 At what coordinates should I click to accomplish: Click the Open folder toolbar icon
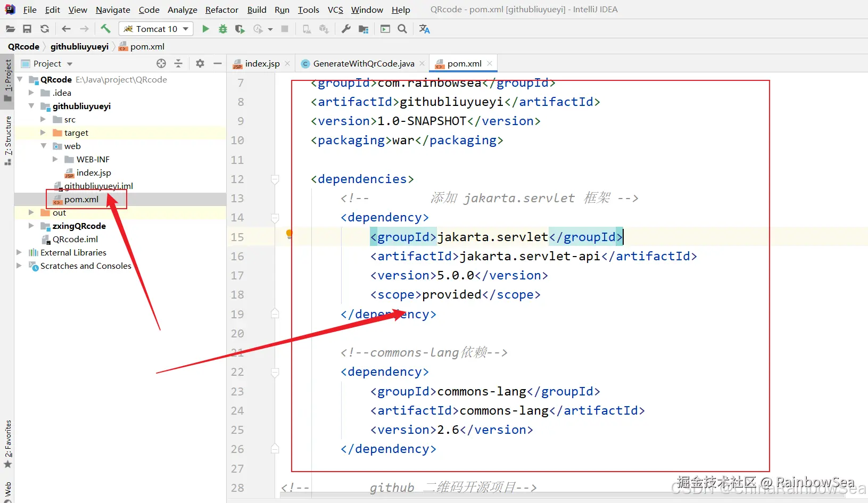tap(10, 29)
